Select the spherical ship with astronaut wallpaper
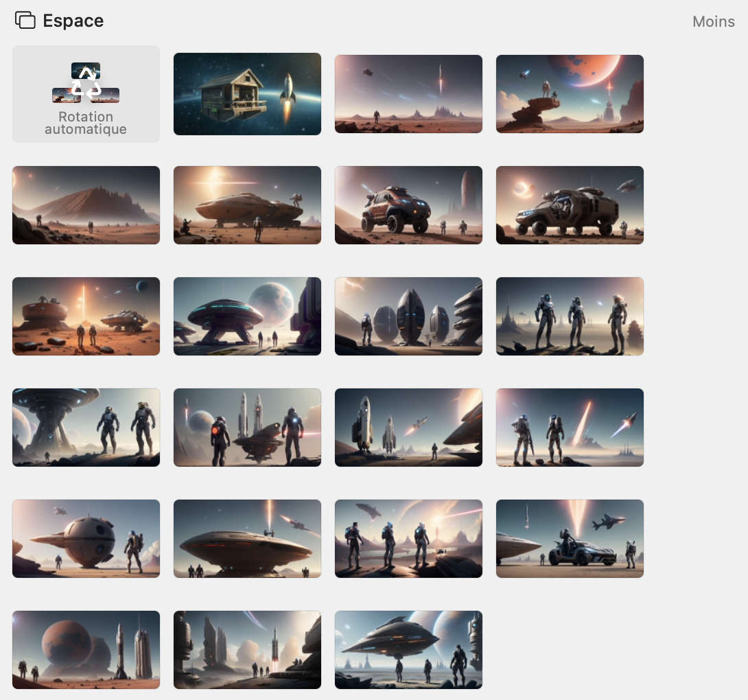This screenshot has width=748, height=700. [x=86, y=539]
